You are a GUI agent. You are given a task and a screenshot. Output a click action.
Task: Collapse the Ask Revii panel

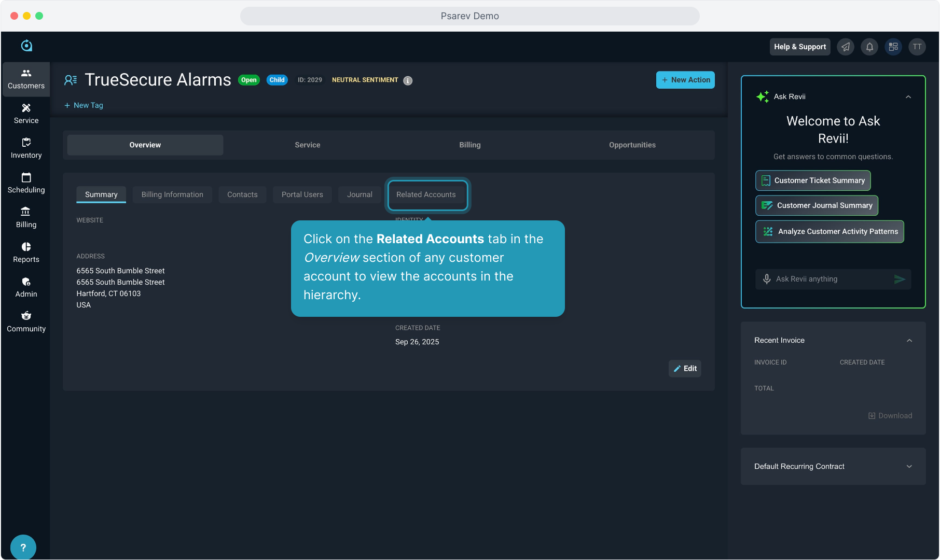[908, 97]
